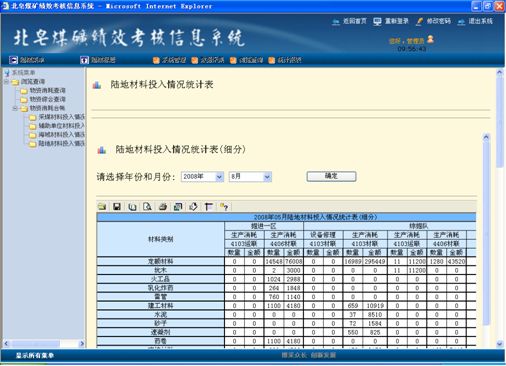
Task: Click the 定额材料 row label
Action: [161, 261]
